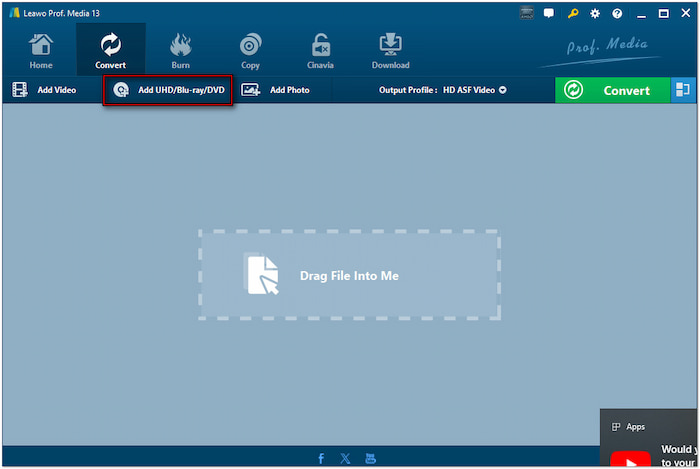Image resolution: width=700 pixels, height=469 pixels.
Task: Open the Copy module
Action: 250,51
